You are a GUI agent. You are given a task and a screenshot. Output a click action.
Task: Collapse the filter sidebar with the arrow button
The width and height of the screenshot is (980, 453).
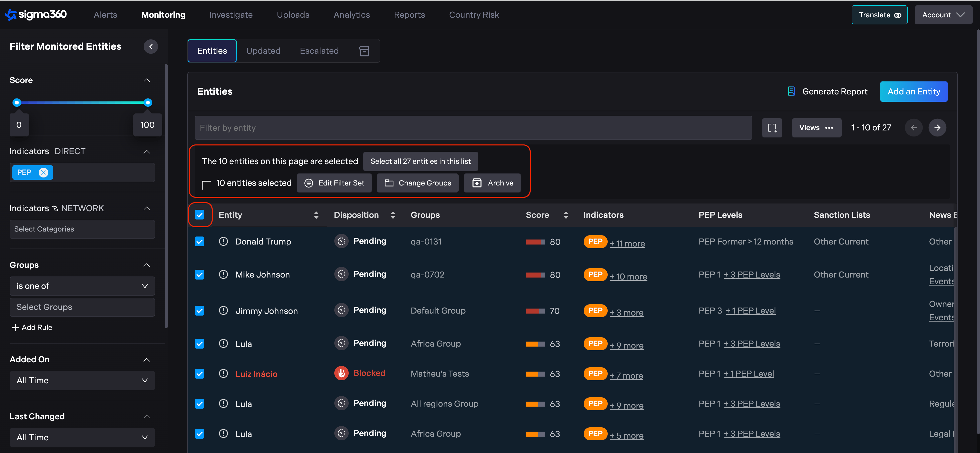pyautogui.click(x=151, y=46)
